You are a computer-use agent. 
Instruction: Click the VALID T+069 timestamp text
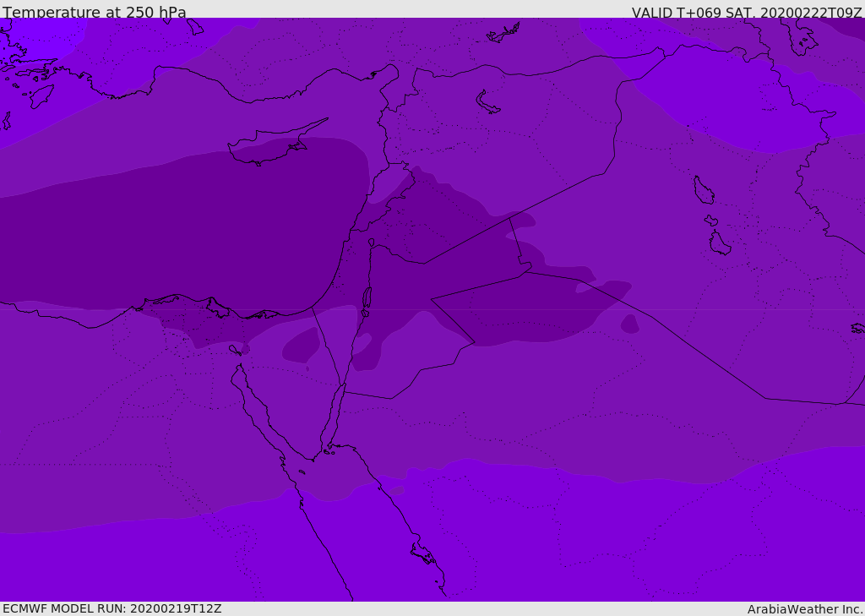(747, 13)
